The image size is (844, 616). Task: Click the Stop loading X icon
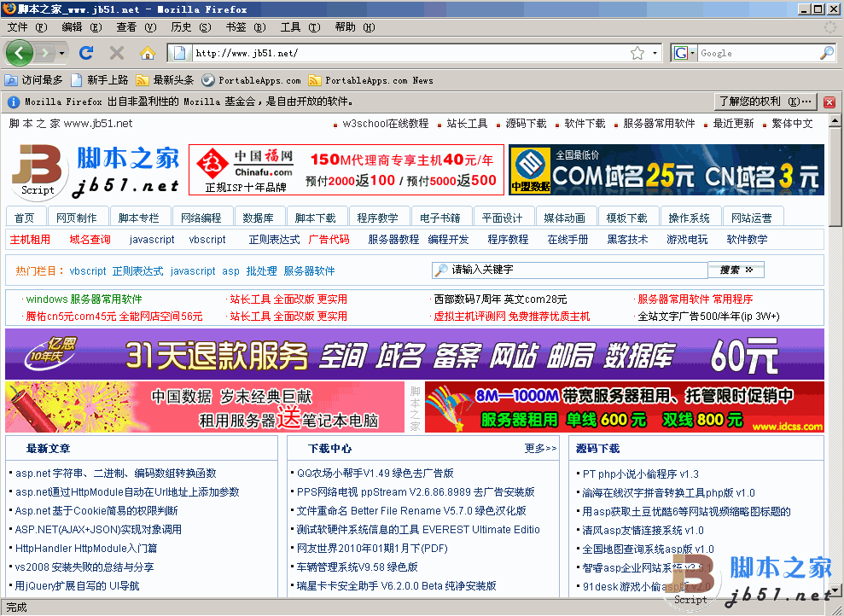coord(117,53)
